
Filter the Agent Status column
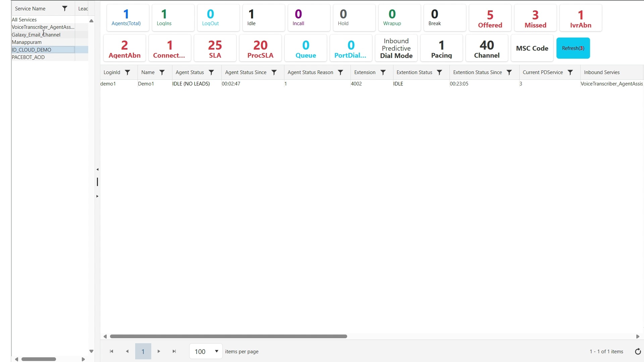(212, 72)
